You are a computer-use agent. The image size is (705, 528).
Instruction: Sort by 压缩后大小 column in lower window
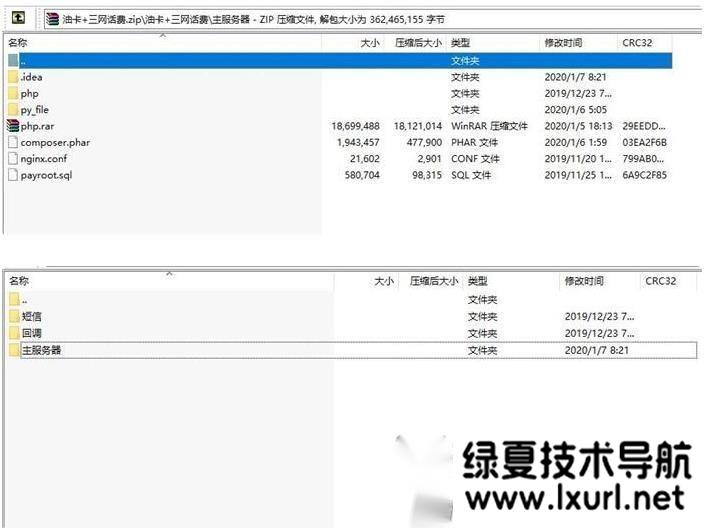[x=432, y=281]
